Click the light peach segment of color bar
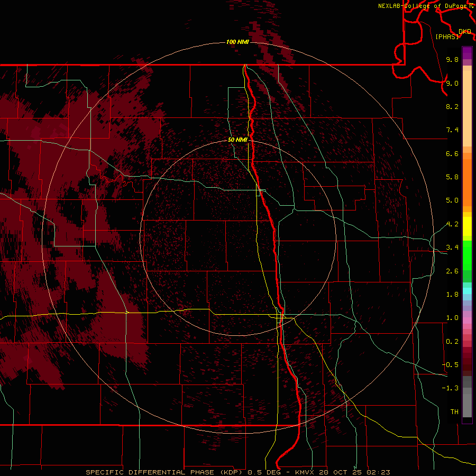 click(467, 108)
